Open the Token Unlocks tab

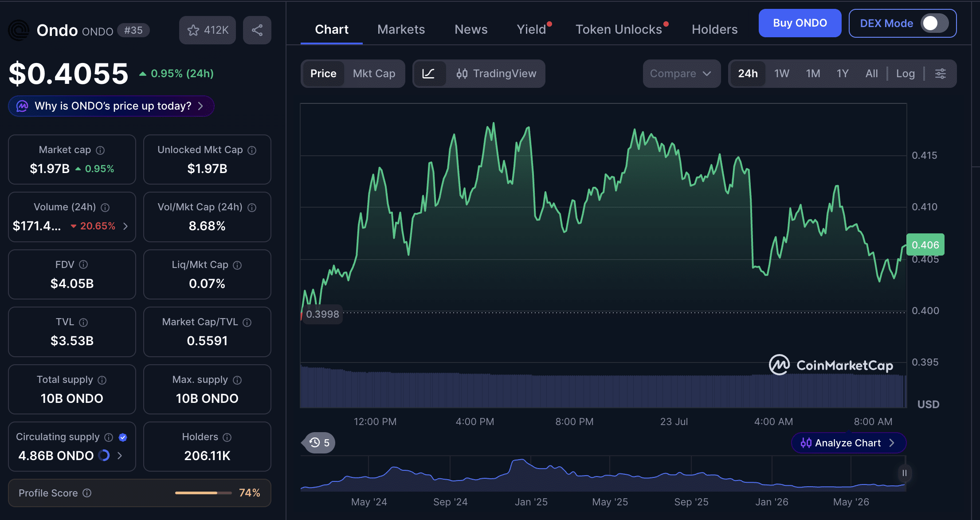(619, 29)
